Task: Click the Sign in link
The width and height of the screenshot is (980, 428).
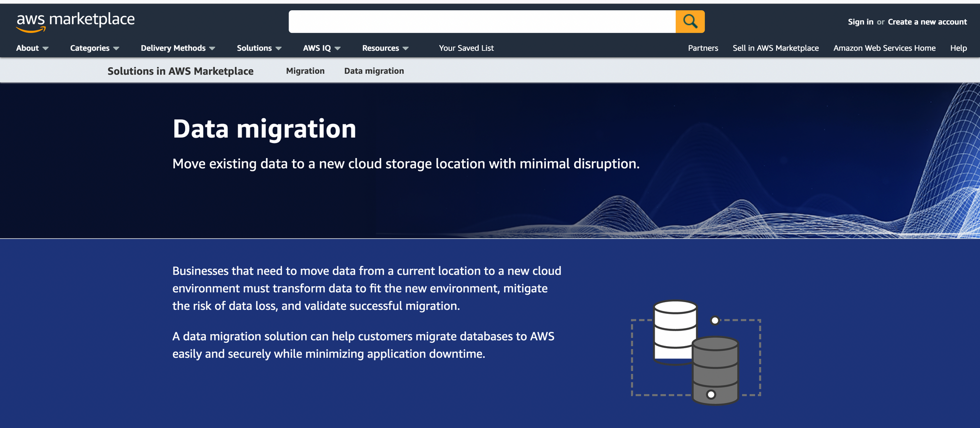Action: click(x=860, y=22)
